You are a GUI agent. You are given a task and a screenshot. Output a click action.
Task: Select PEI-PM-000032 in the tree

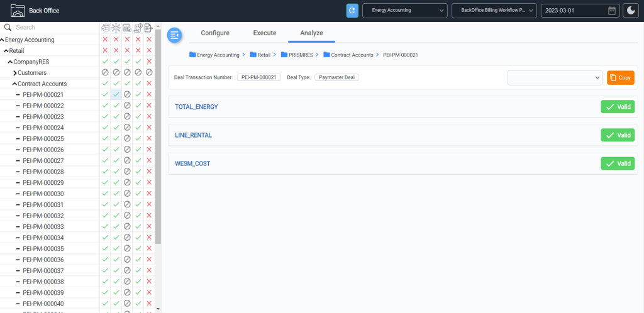click(x=43, y=216)
